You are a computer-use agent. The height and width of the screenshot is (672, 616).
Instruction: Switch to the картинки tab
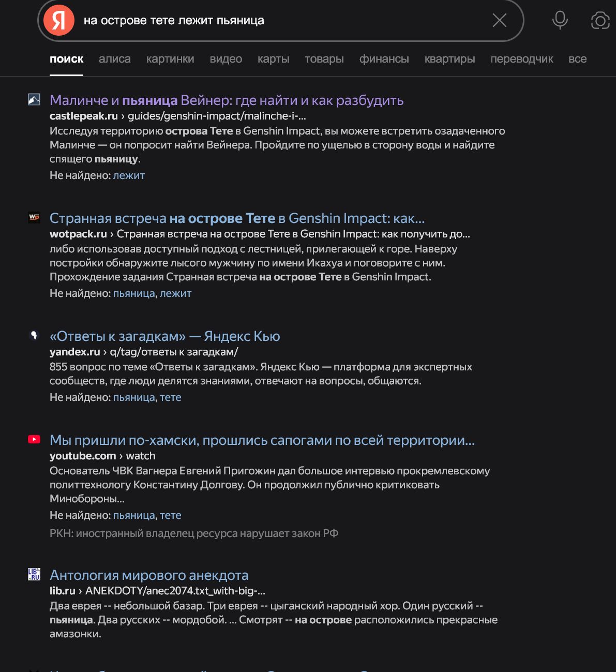pyautogui.click(x=170, y=59)
